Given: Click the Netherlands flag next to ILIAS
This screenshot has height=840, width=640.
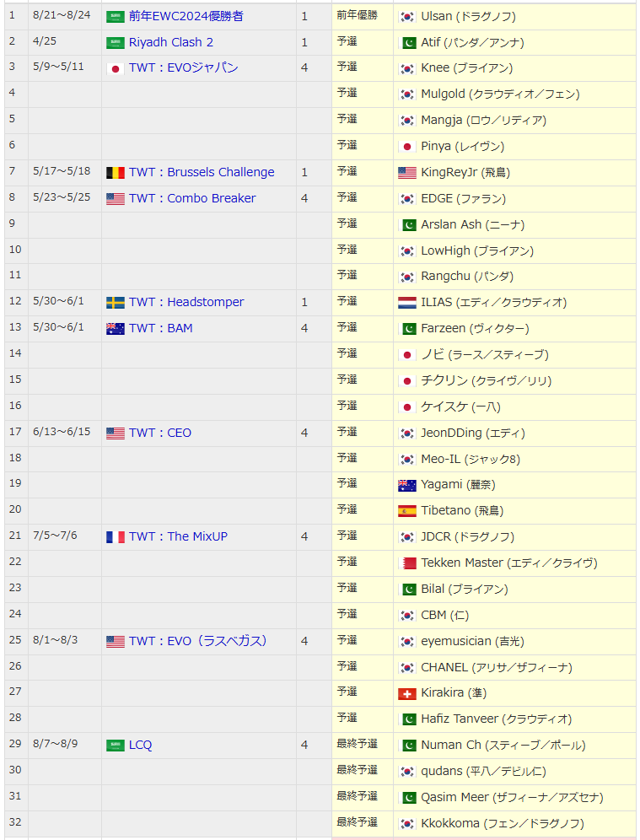Looking at the screenshot, I should 407,304.
